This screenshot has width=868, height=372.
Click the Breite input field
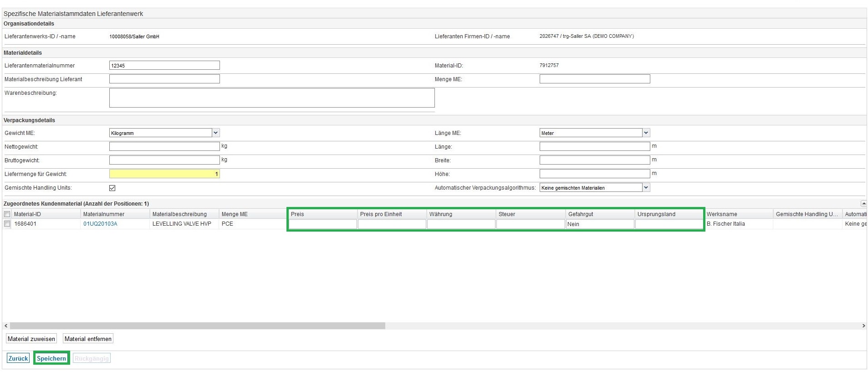(595, 160)
